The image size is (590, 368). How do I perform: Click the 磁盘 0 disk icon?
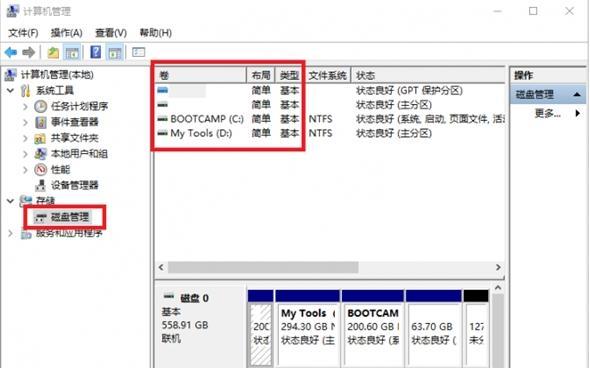click(x=169, y=297)
